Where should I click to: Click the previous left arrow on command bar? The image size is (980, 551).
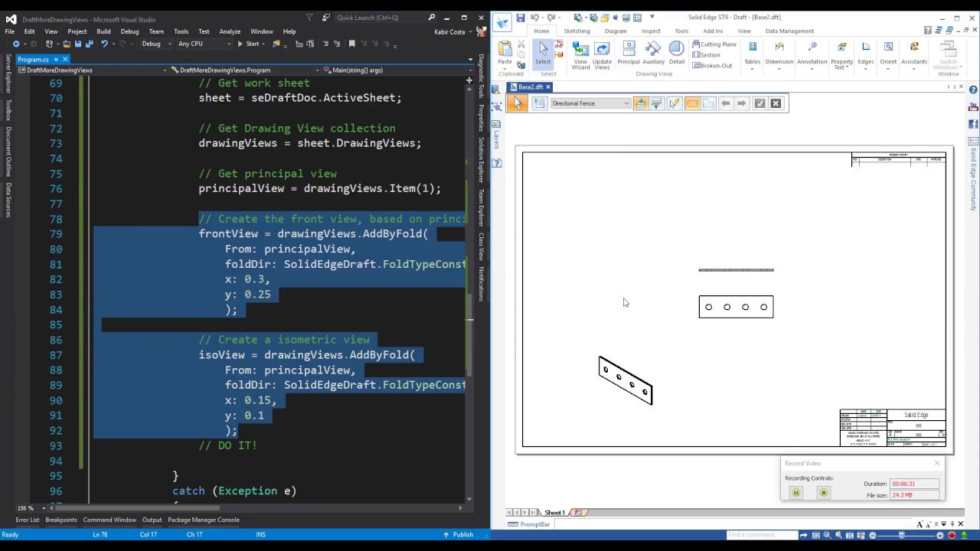pos(725,103)
